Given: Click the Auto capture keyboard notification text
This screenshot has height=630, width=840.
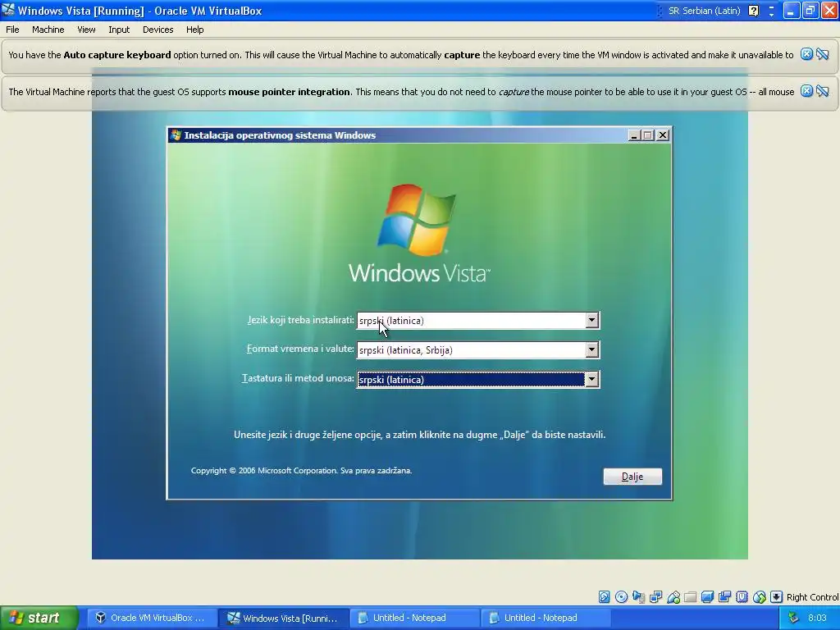Looking at the screenshot, I should tap(400, 55).
